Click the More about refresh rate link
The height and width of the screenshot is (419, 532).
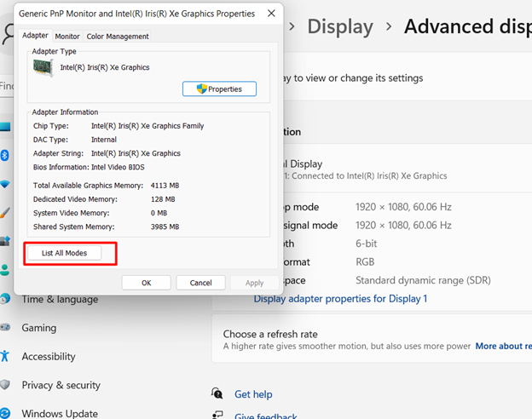[x=503, y=347]
